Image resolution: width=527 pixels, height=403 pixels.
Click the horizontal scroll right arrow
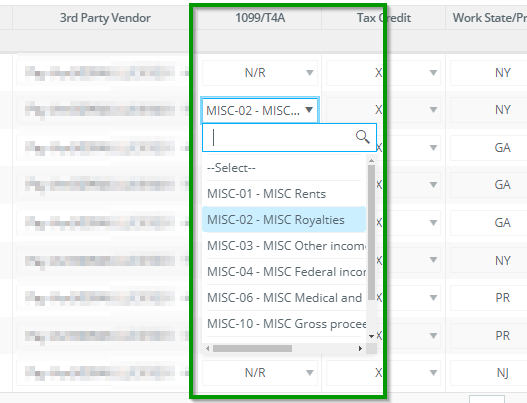click(x=360, y=348)
